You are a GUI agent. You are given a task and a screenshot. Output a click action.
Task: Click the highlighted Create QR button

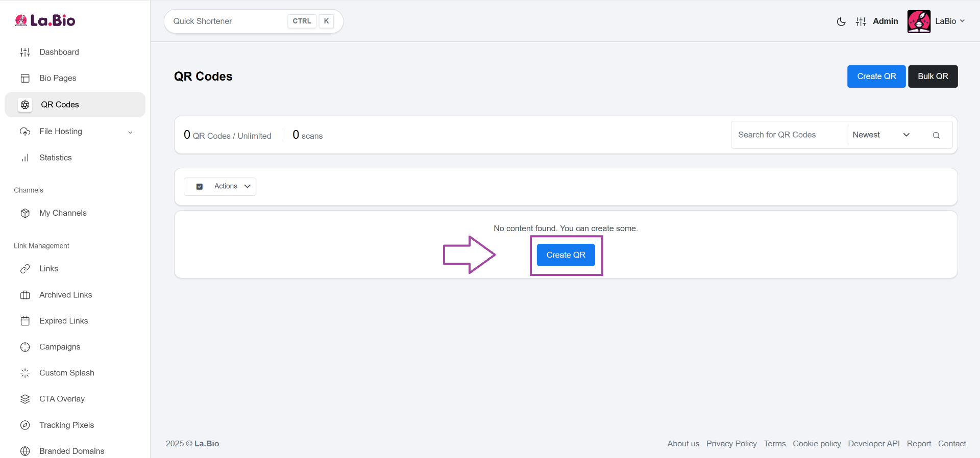566,255
